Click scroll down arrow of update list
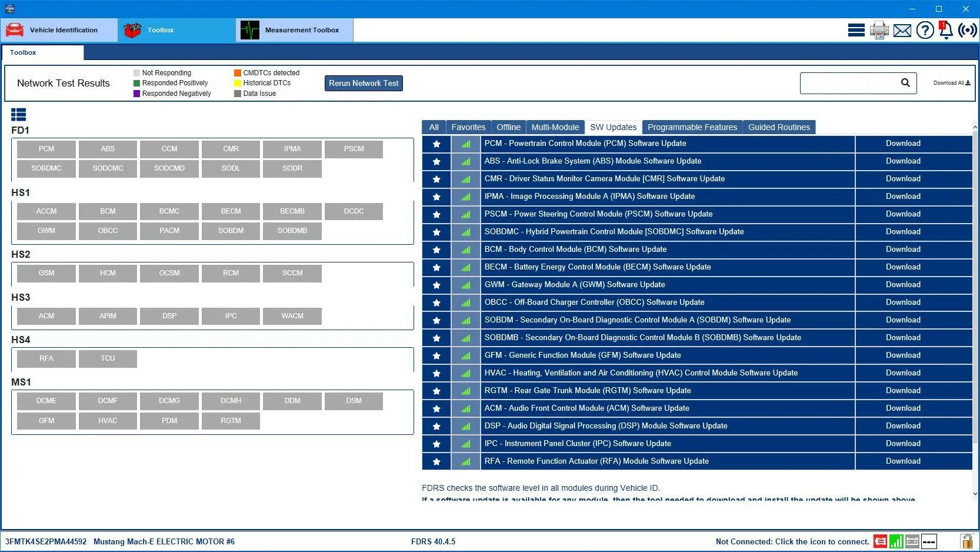This screenshot has width=980, height=552. click(x=975, y=494)
